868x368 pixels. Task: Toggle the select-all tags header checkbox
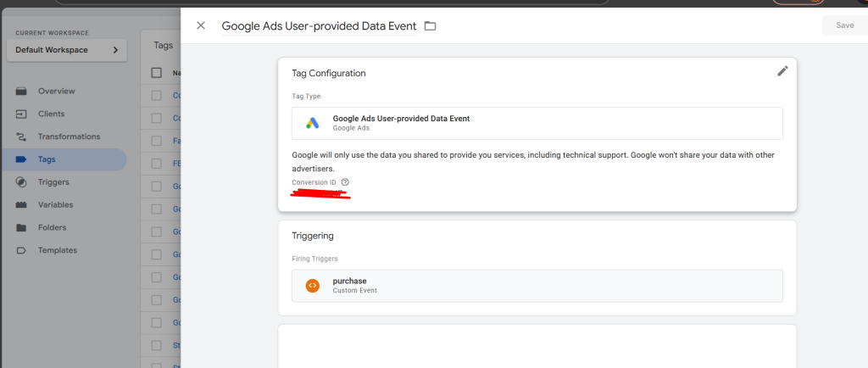click(x=156, y=73)
